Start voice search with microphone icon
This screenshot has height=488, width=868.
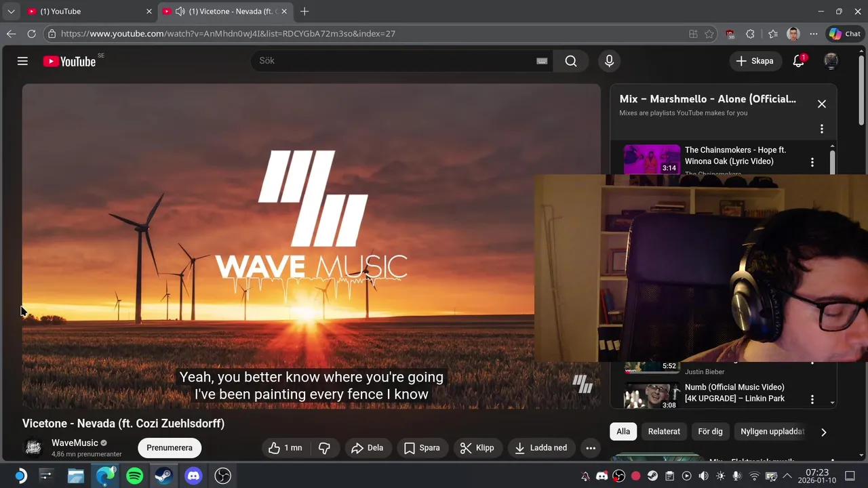pyautogui.click(x=609, y=61)
